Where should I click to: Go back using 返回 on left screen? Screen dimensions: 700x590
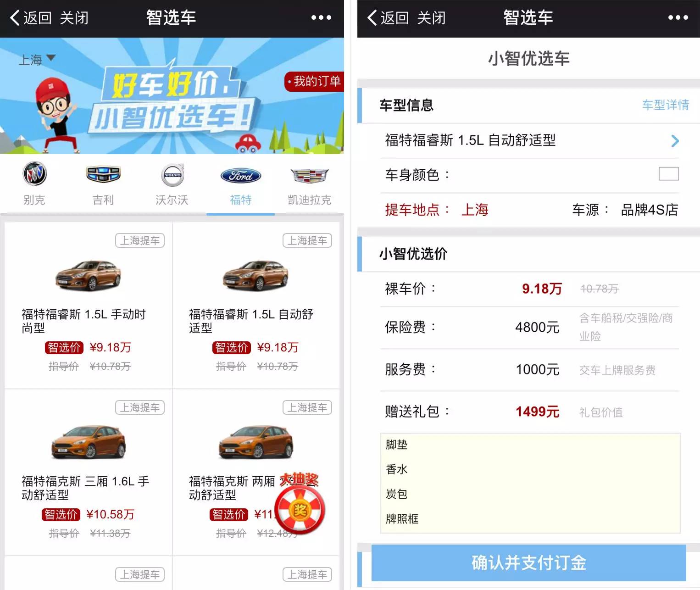tap(31, 18)
